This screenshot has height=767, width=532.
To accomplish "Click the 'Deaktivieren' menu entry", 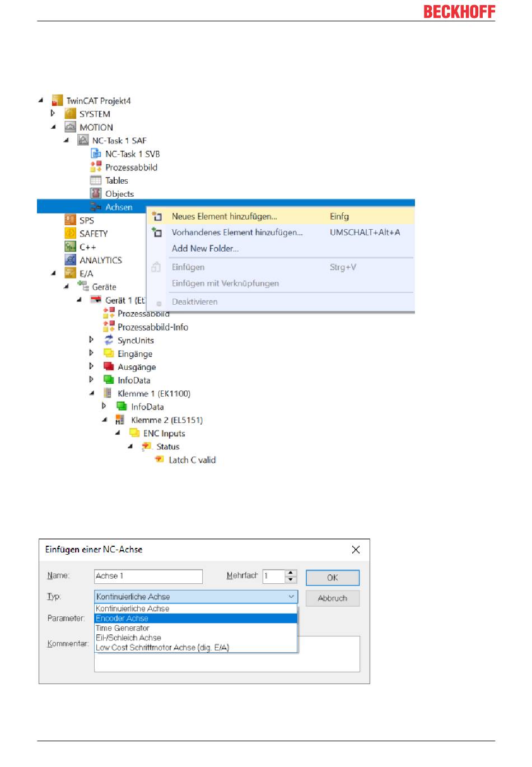I will click(281, 301).
